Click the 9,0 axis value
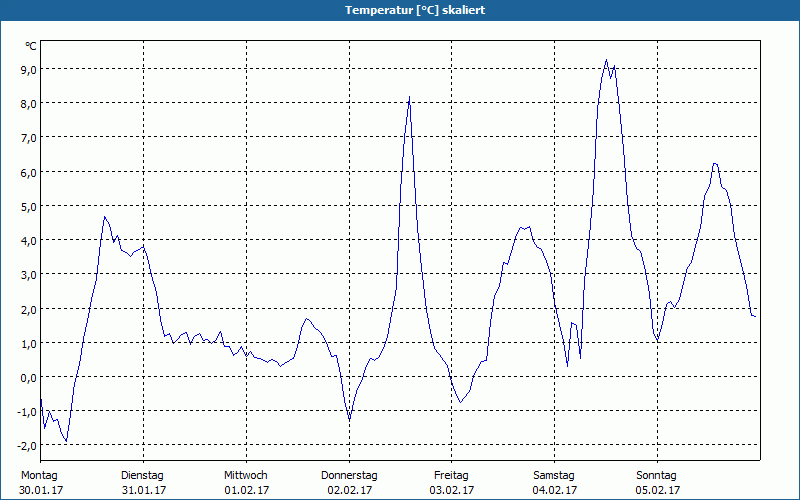The width and height of the screenshot is (800, 500). tap(28, 70)
